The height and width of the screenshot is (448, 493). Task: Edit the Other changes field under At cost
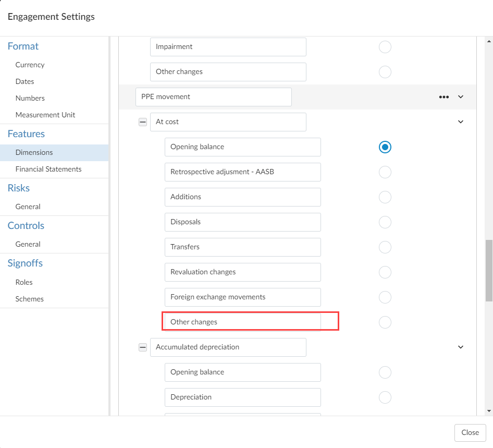coord(243,322)
